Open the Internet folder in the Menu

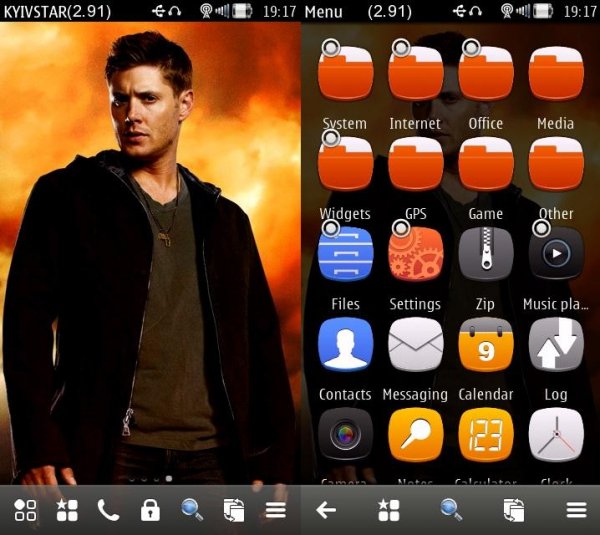[416, 73]
